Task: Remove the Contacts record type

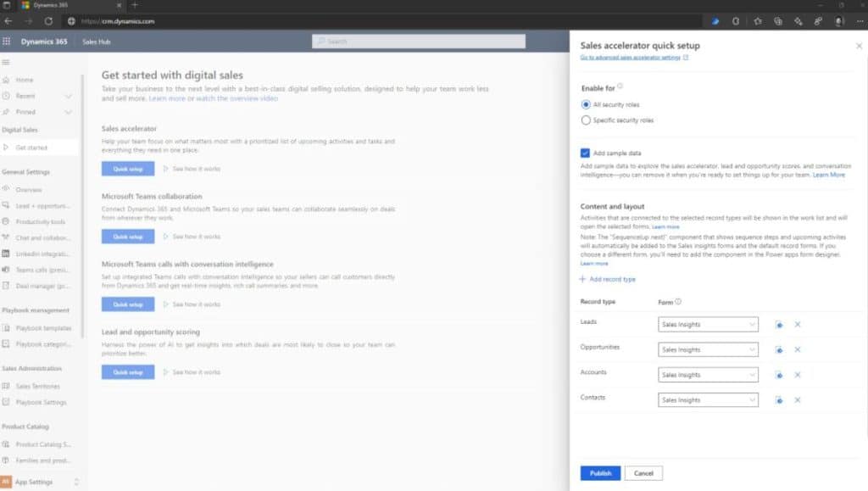Action: [797, 399]
